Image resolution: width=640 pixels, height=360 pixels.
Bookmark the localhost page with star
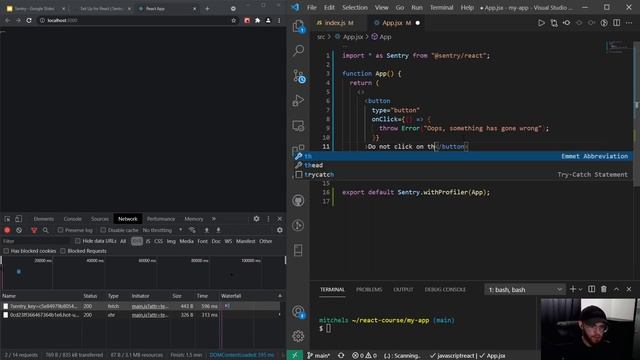point(233,20)
